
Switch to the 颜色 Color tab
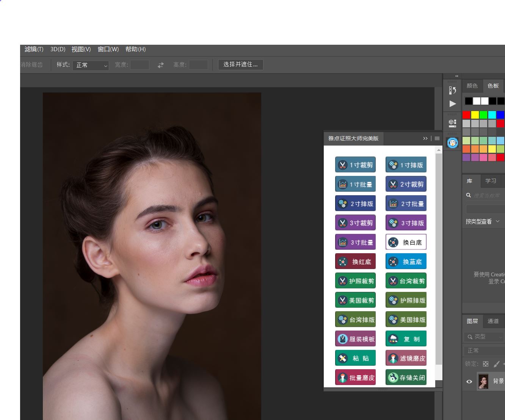[472, 86]
